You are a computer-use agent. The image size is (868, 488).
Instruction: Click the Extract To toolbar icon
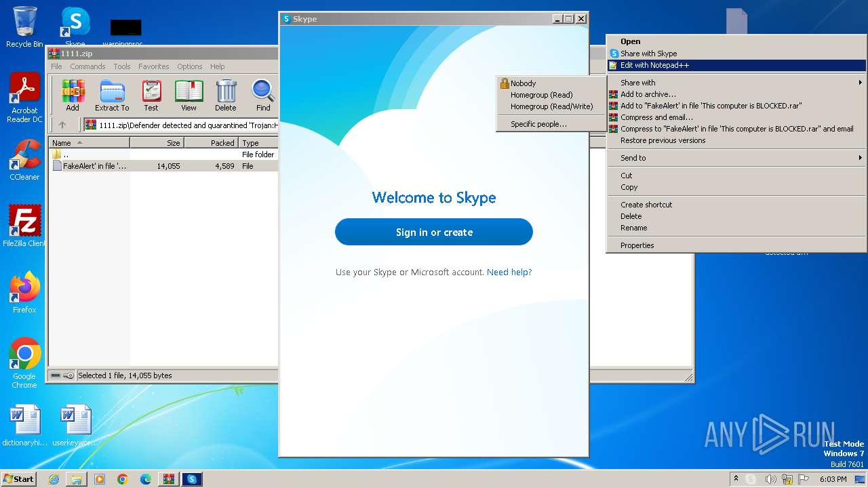point(112,96)
